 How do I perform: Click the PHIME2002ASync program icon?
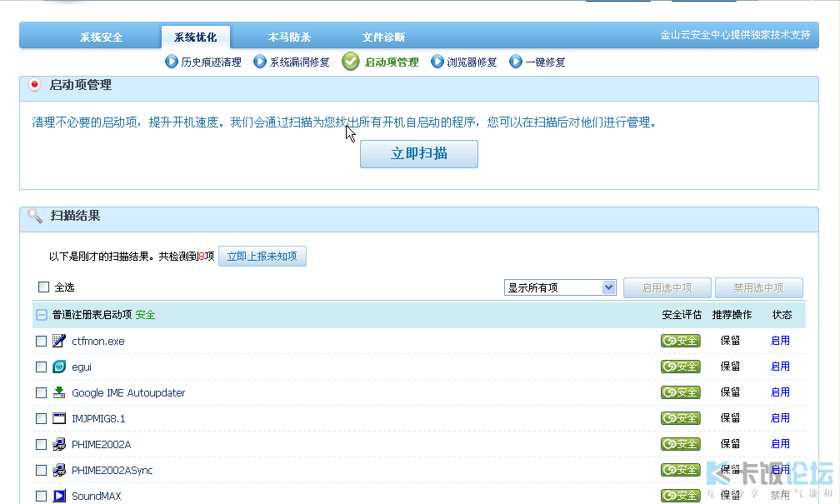(x=59, y=470)
